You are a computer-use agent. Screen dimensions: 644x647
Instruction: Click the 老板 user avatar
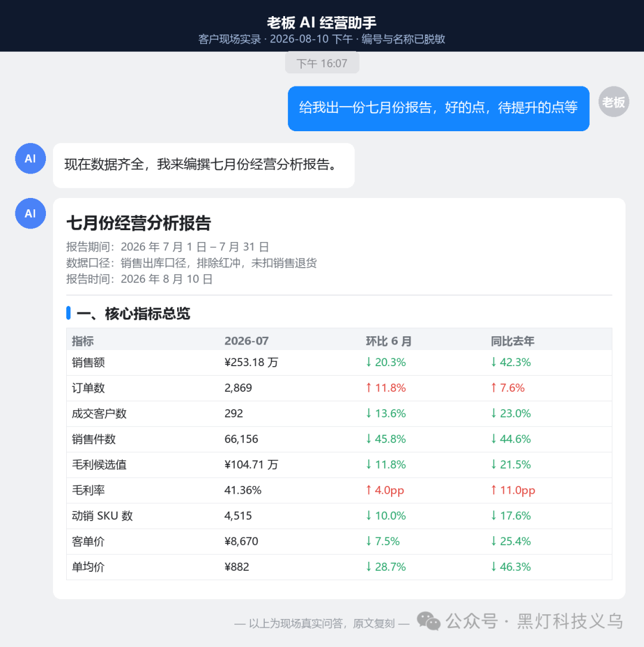(614, 101)
